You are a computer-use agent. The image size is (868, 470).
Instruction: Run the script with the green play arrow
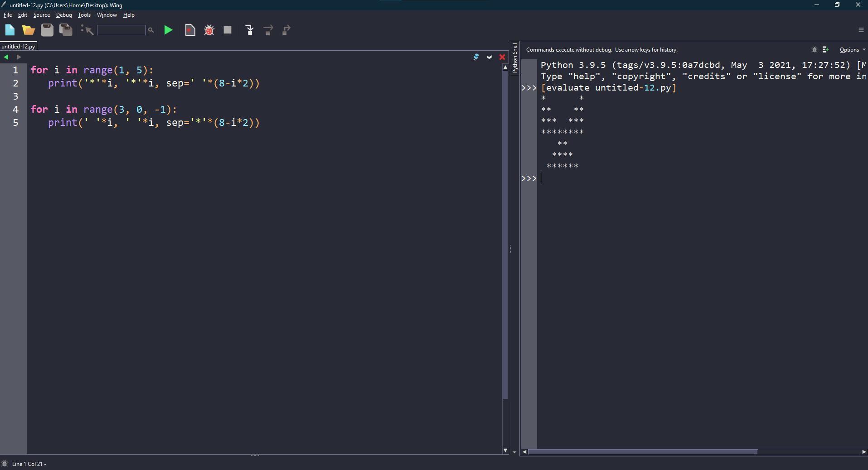168,30
